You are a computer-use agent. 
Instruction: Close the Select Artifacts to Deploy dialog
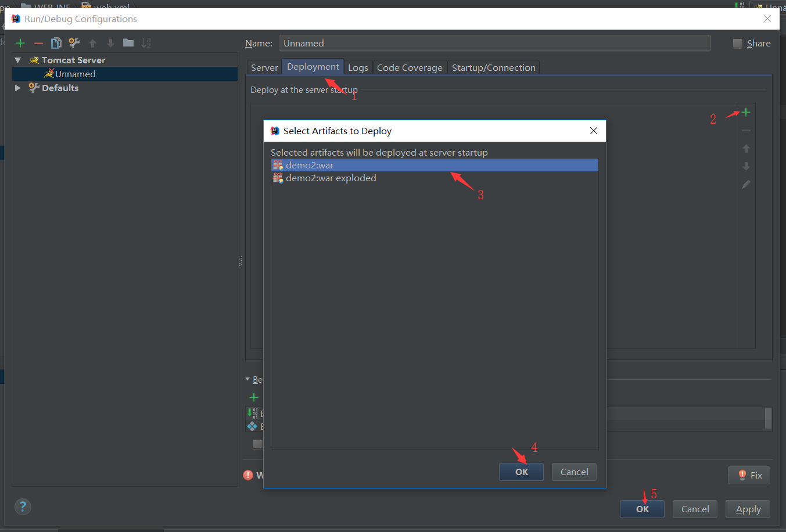[x=594, y=131]
